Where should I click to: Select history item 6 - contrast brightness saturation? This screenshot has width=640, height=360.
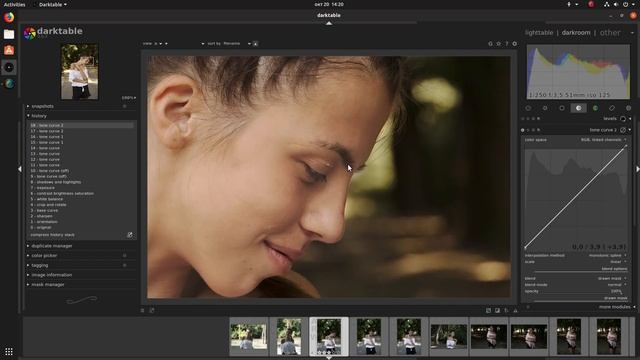[x=81, y=193]
